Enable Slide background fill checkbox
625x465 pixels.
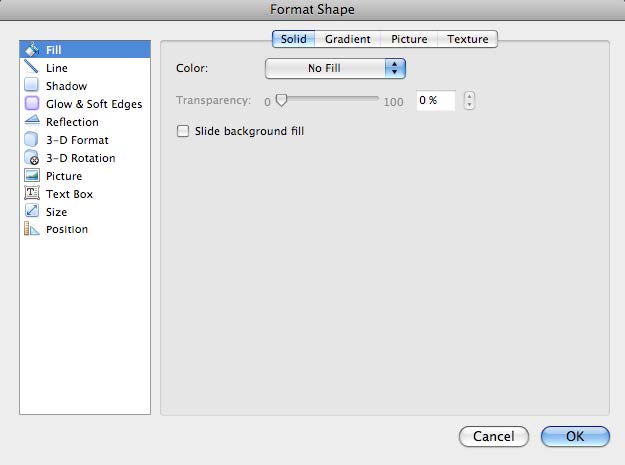183,131
